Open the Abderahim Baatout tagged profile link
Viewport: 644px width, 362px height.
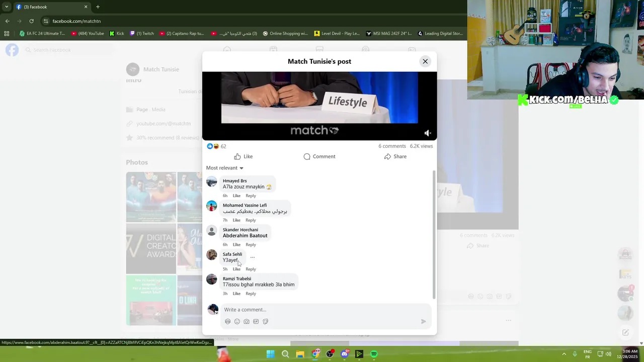[245, 236]
